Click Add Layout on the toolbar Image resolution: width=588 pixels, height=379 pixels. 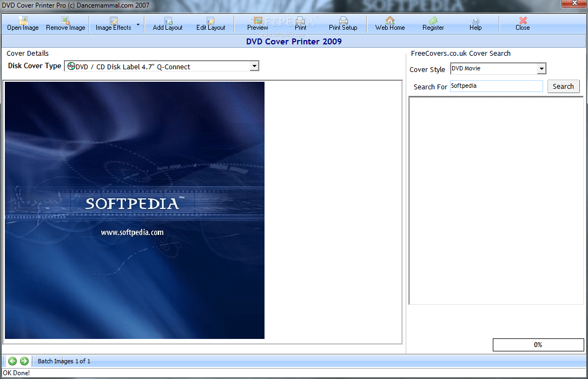[x=168, y=23]
